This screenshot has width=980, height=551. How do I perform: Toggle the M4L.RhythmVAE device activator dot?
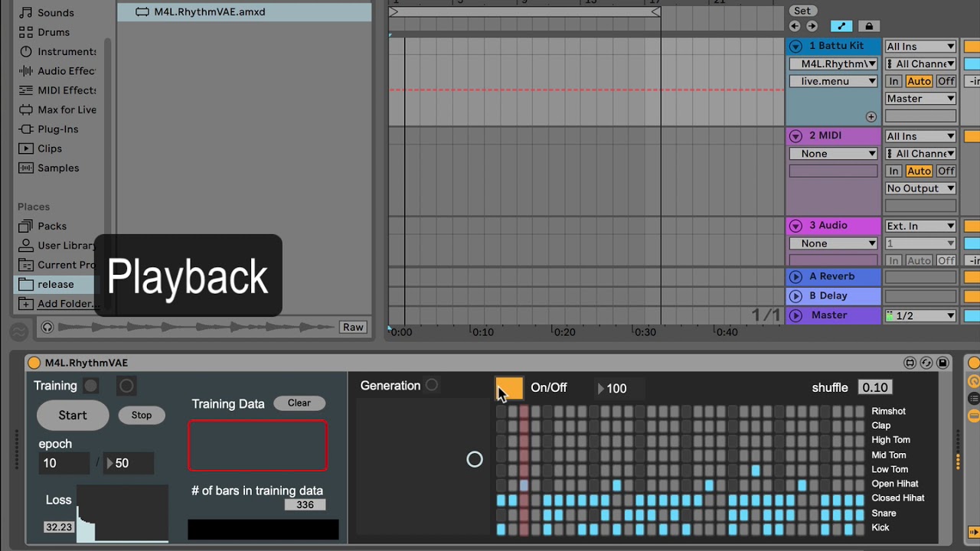click(x=34, y=362)
